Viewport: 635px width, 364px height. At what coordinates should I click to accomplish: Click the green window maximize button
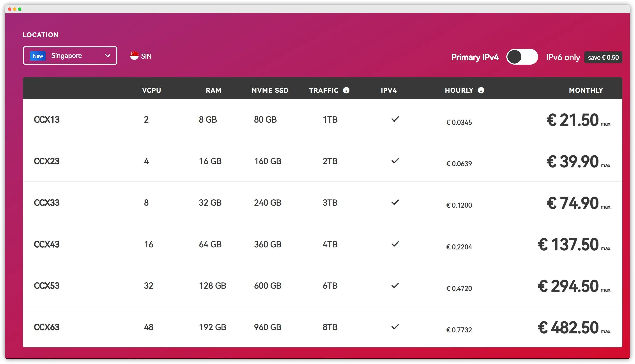(x=20, y=9)
